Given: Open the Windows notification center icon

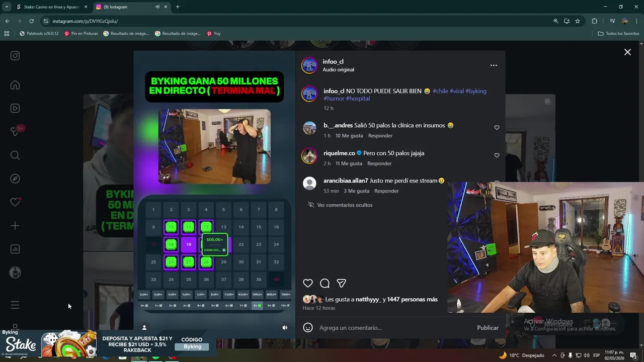Looking at the screenshot, I should pos(633,355).
